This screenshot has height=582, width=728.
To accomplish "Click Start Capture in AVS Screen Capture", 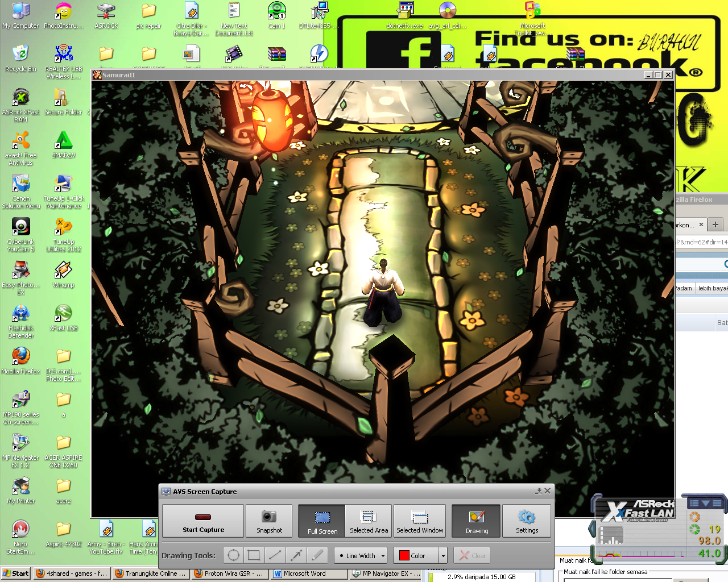I will pos(203,521).
